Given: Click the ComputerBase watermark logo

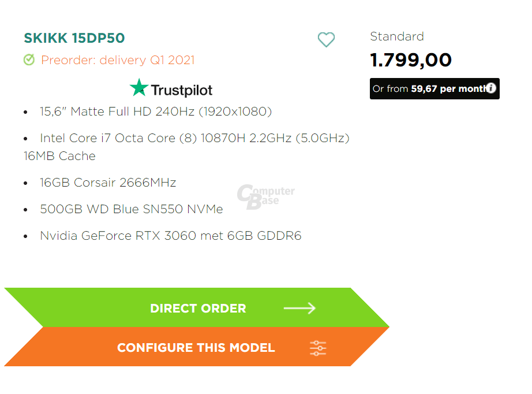Looking at the screenshot, I should click(x=265, y=196).
